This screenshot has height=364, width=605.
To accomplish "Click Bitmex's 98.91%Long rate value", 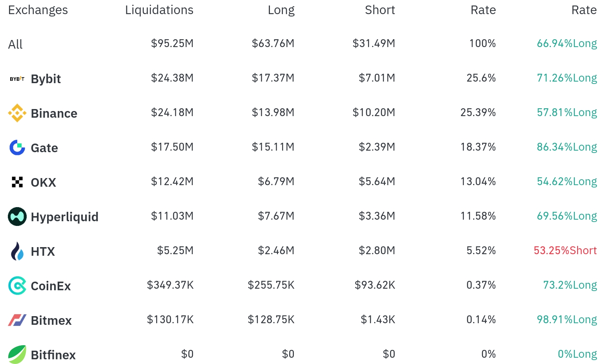I will pos(567,320).
